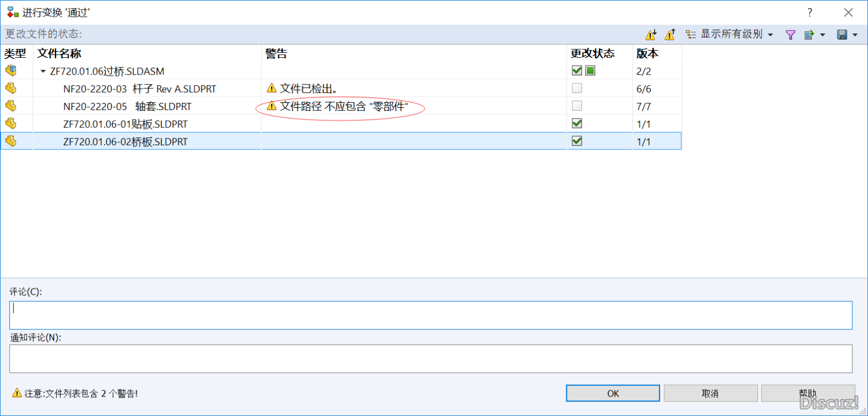This screenshot has height=416, width=868.
Task: Go to previous warning icon
Action: (x=670, y=34)
